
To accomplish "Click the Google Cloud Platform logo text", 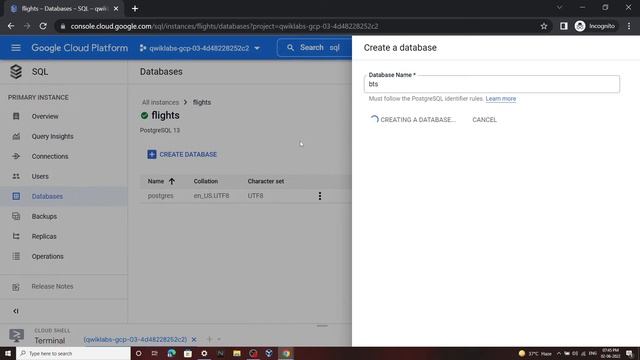I will coord(80,48).
